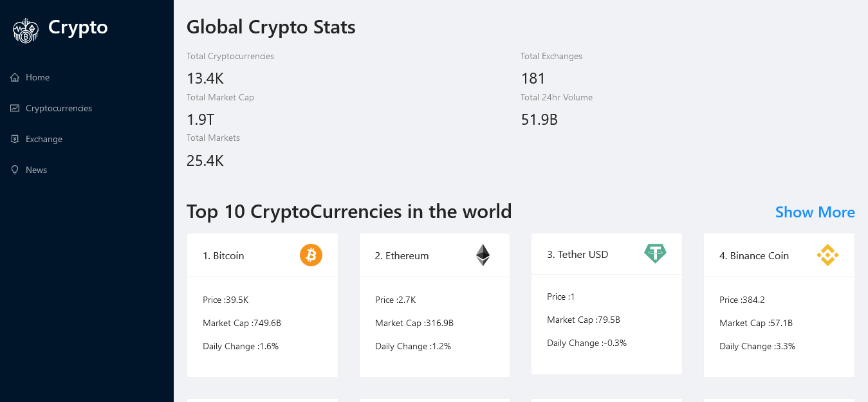Click Bitcoin Price :39.5K
This screenshot has width=868, height=402.
coord(226,300)
